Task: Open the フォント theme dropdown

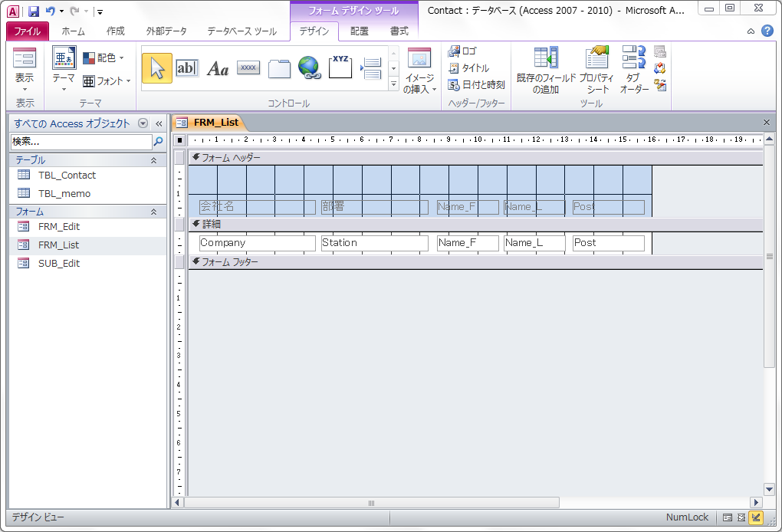Action: [x=107, y=80]
